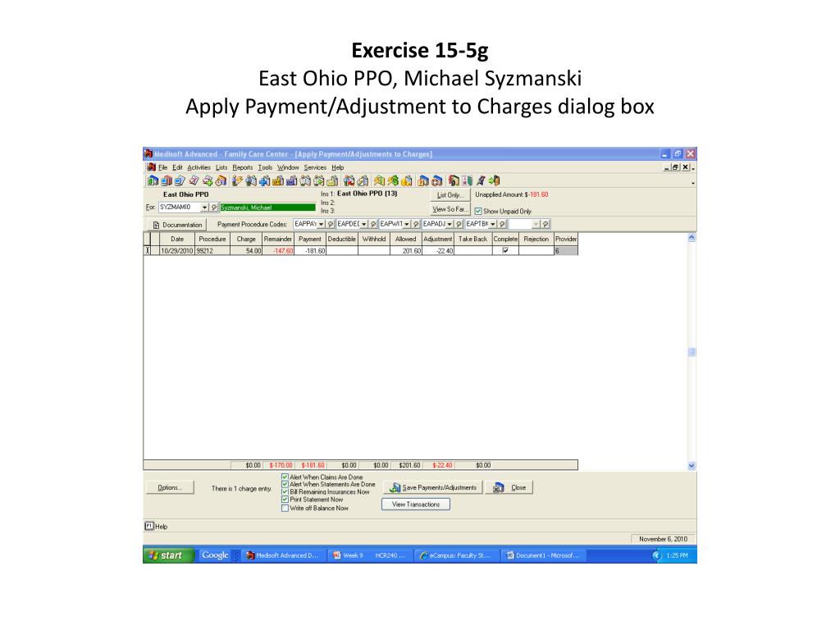Enable Write off Balance Now checkbox
Image resolution: width=840 pixels, height=630 pixels.
[x=285, y=508]
